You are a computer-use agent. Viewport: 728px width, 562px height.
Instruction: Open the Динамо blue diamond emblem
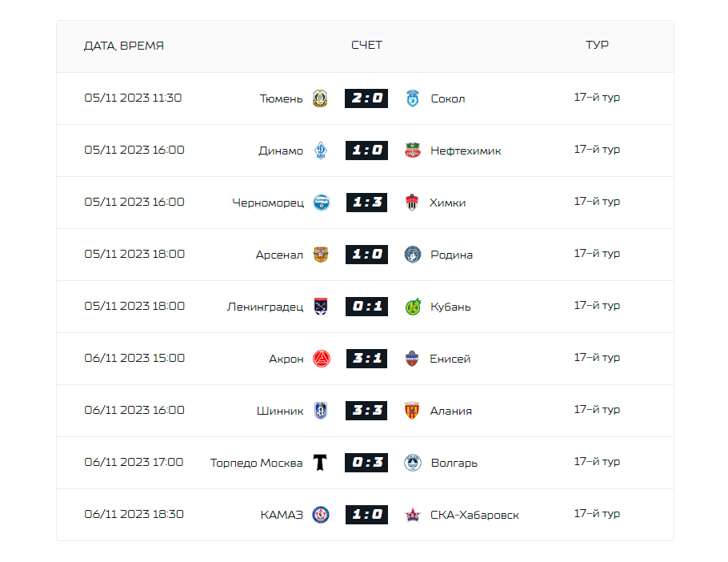click(321, 151)
